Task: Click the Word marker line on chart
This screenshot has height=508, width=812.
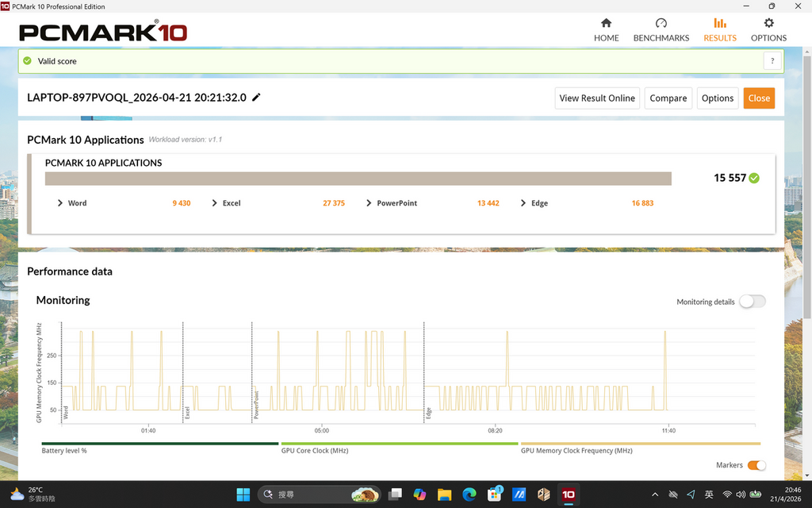Action: point(62,372)
